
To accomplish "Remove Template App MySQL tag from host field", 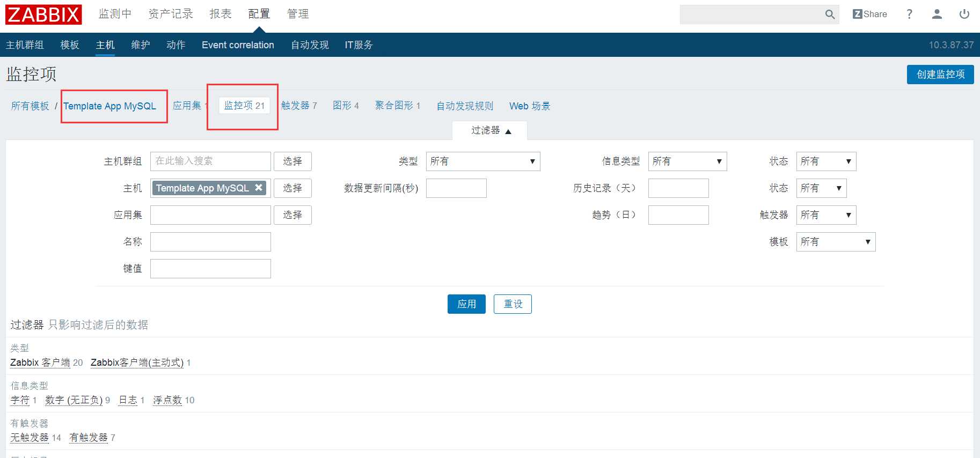I will pyautogui.click(x=259, y=188).
